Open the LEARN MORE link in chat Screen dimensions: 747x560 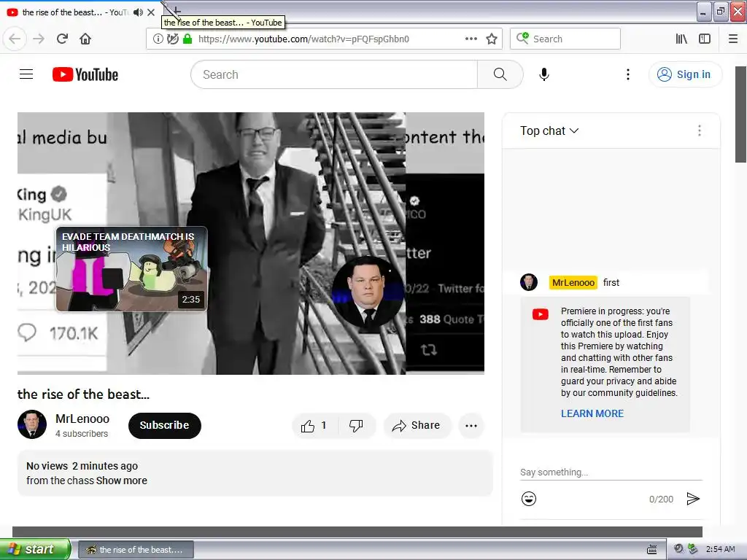coord(592,413)
